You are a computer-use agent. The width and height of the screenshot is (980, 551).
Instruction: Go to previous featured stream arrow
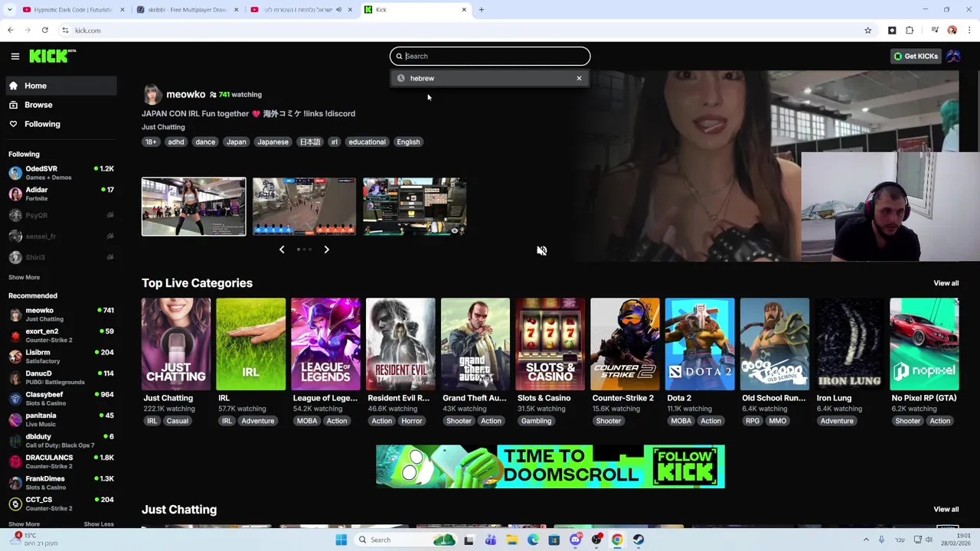click(x=282, y=249)
